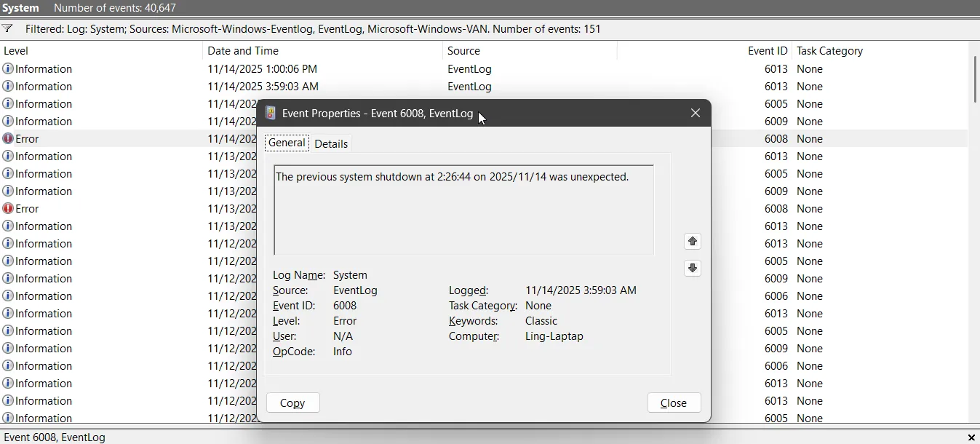The image size is (980, 444).
Task: Click the Error icon on highlighted 6008 row
Action: pos(8,138)
